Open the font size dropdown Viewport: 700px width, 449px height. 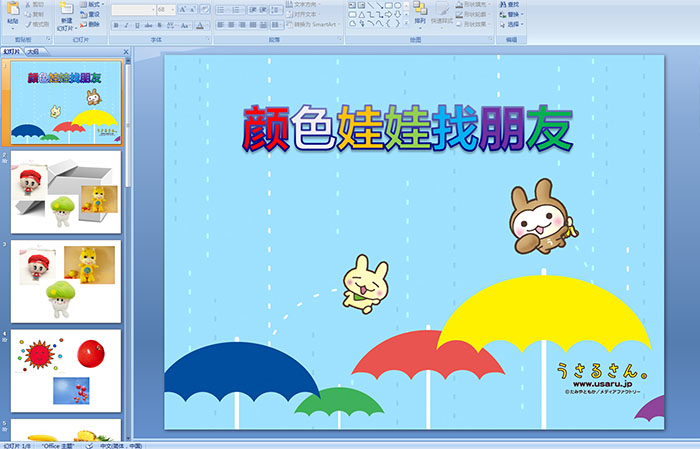tap(172, 9)
